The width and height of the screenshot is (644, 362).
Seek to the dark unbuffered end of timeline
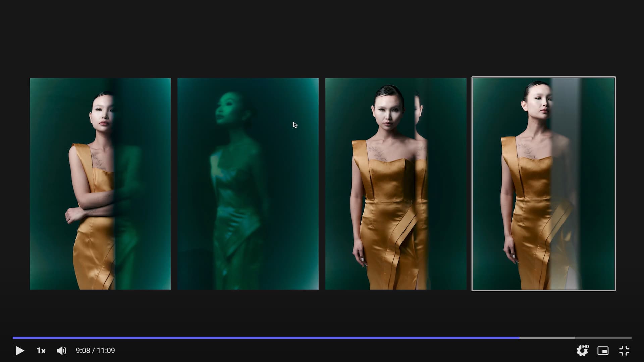click(x=604, y=338)
